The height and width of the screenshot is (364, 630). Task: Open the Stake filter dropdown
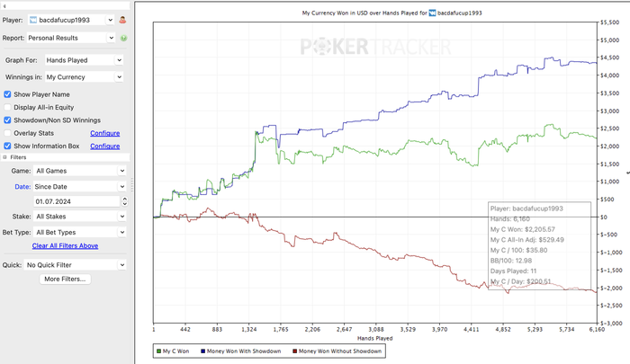tap(79, 217)
